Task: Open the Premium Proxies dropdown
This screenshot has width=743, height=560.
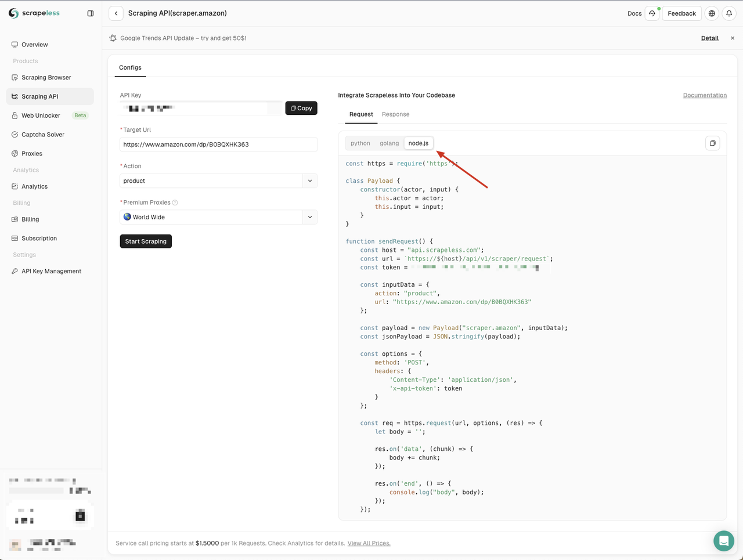Action: tap(219, 217)
